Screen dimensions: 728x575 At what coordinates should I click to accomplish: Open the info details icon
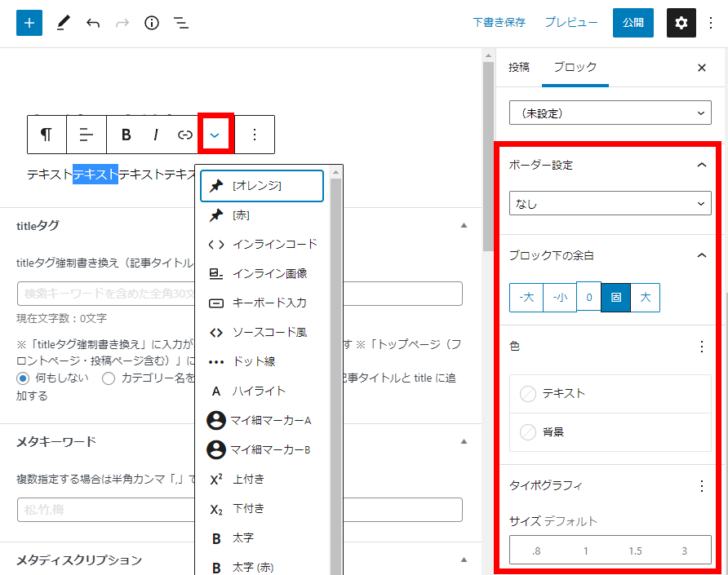tap(151, 23)
